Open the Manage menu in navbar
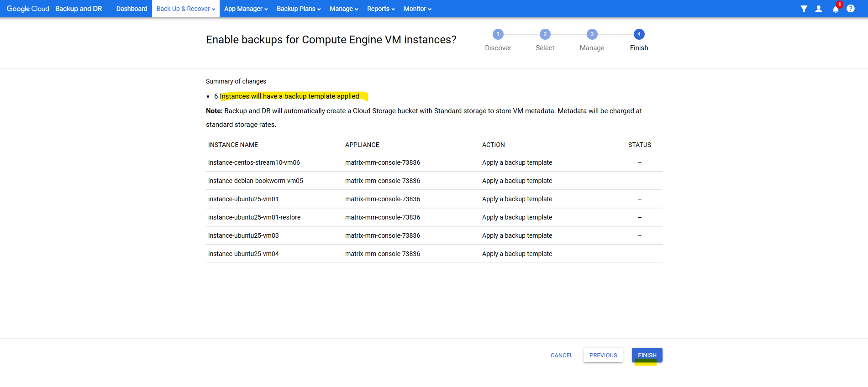The height and width of the screenshot is (387, 868). [x=344, y=9]
